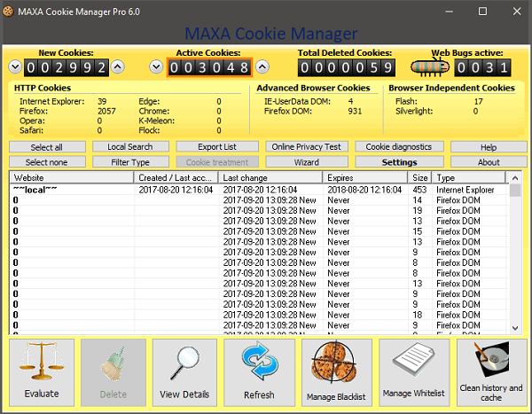
Task: Decrease New Cookies counter with down arrow
Action: point(15,66)
